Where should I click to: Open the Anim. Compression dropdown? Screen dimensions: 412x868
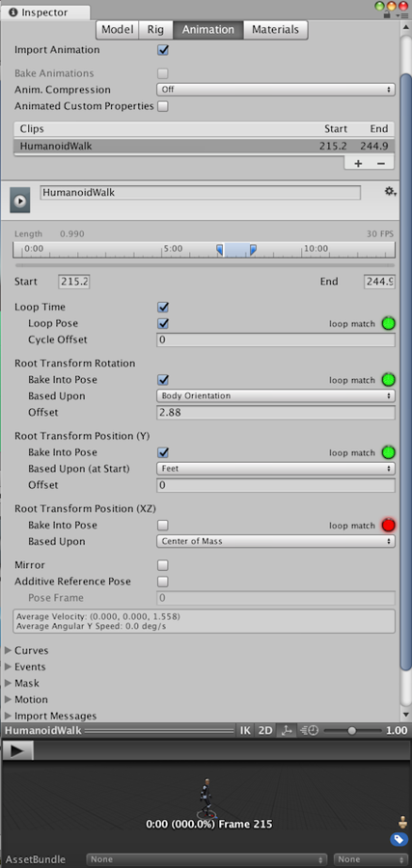point(276,90)
